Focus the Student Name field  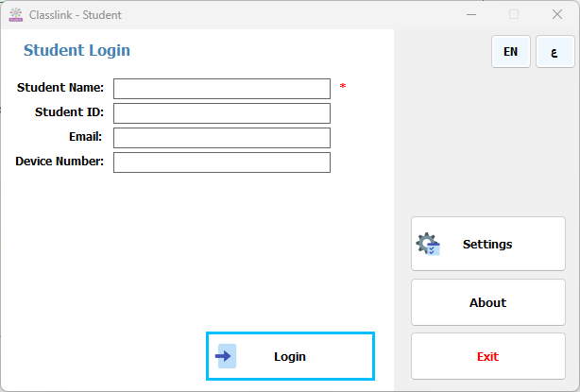(222, 89)
